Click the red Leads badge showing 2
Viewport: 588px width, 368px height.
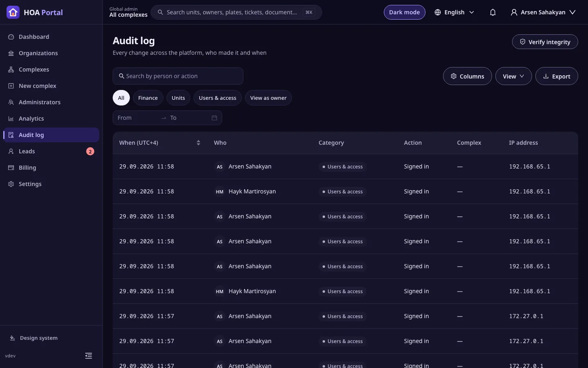tap(90, 151)
